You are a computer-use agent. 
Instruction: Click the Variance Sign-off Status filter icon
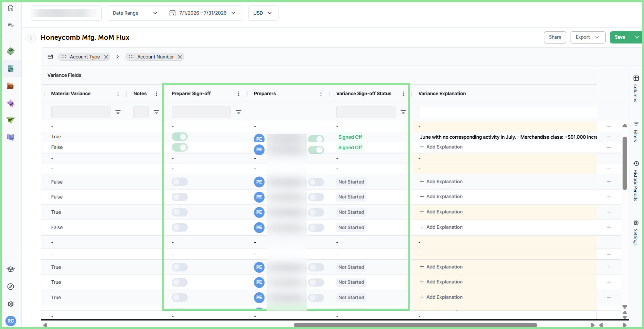[x=403, y=112]
